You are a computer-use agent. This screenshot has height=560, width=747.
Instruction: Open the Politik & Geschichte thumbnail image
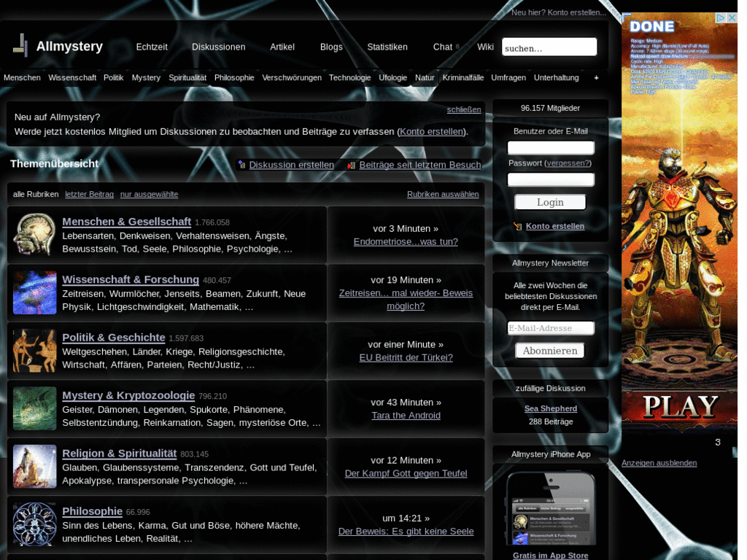point(34,351)
